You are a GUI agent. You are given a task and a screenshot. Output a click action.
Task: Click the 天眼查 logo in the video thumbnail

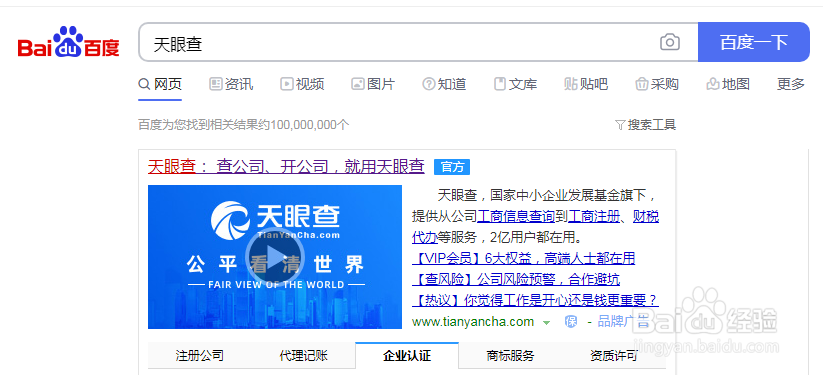coord(276,220)
